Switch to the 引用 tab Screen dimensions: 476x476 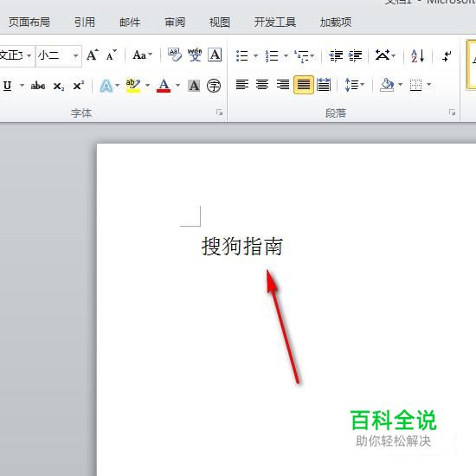[x=85, y=22]
